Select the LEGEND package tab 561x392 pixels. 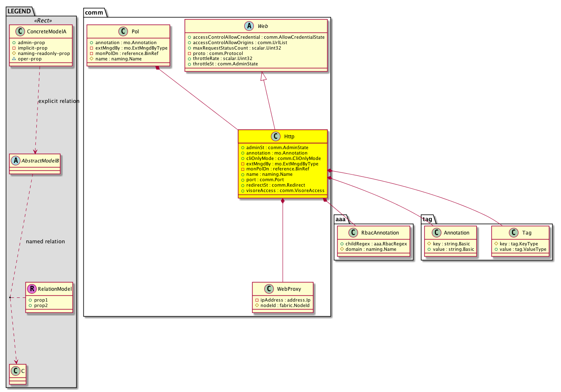19,11
